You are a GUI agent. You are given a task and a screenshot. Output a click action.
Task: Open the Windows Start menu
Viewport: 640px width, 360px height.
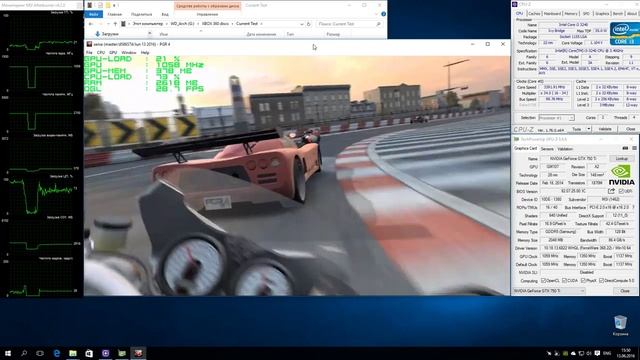pyautogui.click(x=8, y=353)
